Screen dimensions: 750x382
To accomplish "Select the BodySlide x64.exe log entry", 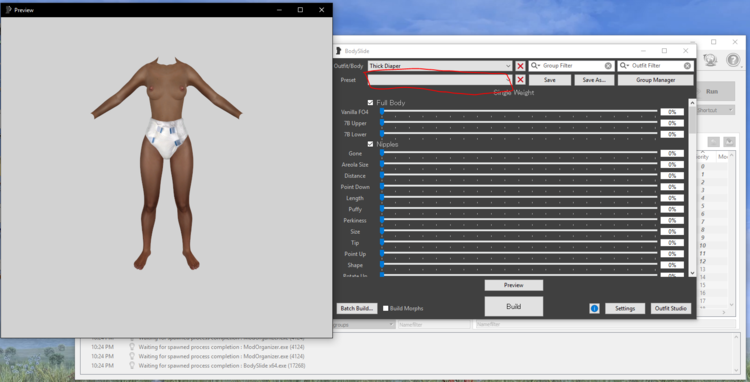I will click(221, 366).
